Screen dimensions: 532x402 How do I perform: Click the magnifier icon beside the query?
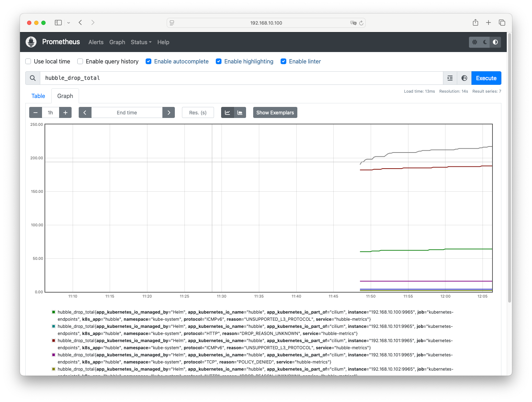pos(33,78)
